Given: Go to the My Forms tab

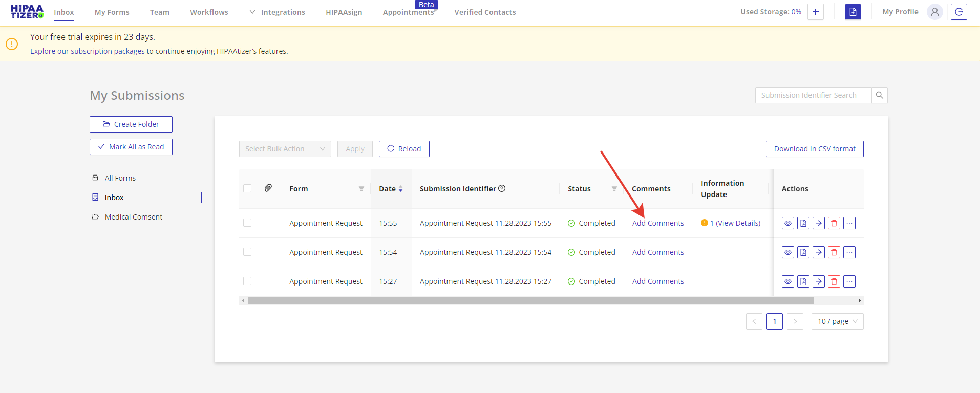Looking at the screenshot, I should point(112,12).
